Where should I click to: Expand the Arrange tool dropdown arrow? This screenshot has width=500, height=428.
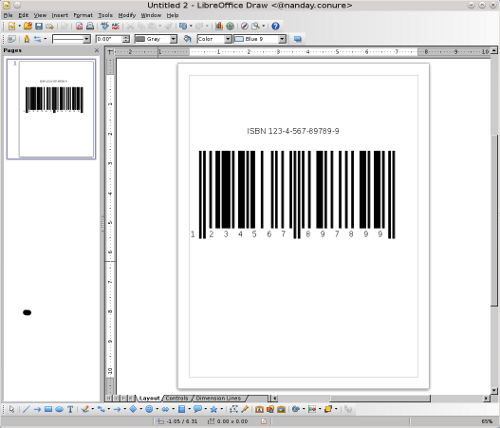coord(336,409)
